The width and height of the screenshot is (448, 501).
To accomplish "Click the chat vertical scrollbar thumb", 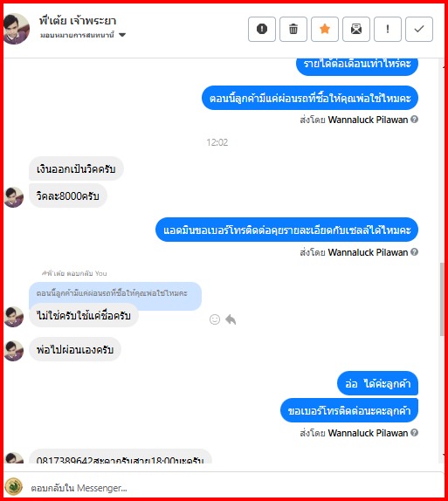I will [442, 299].
